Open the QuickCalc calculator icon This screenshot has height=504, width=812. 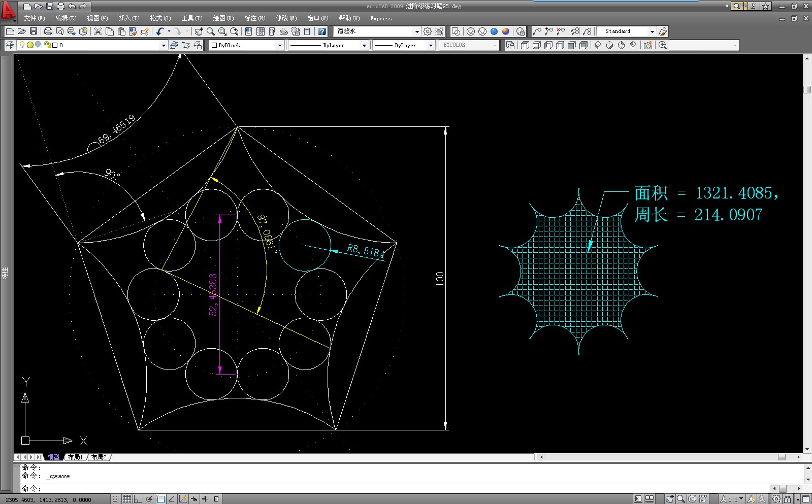click(x=307, y=31)
